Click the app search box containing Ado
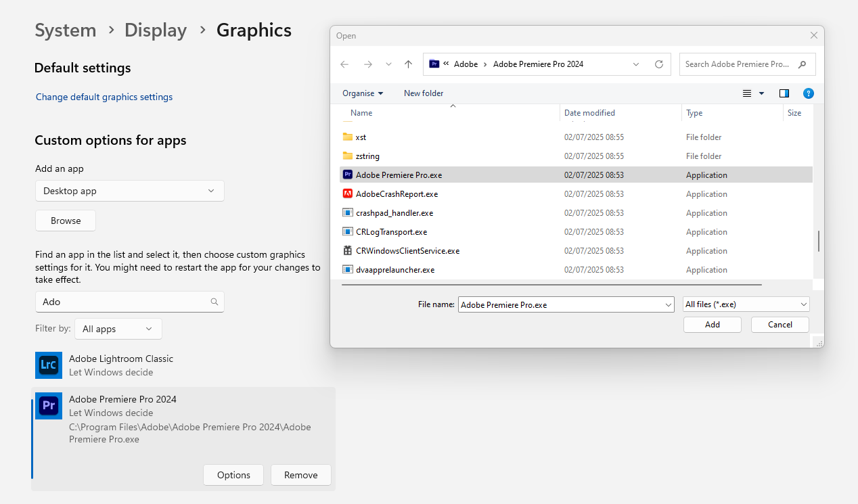 tap(130, 302)
